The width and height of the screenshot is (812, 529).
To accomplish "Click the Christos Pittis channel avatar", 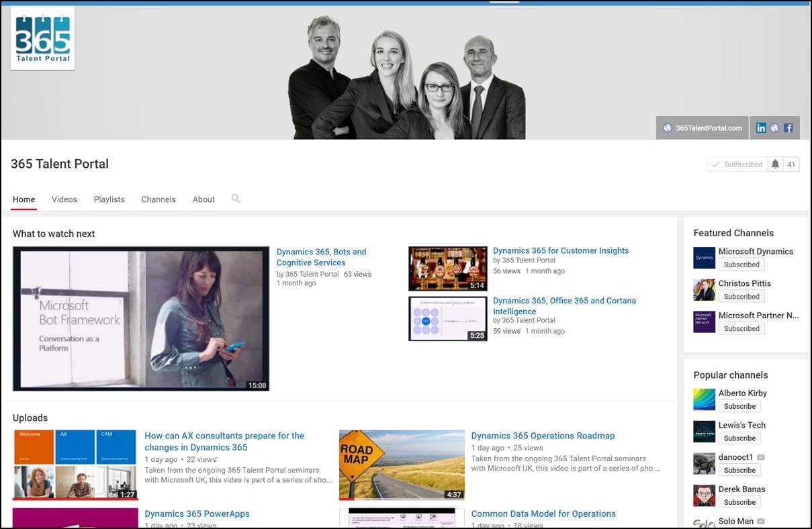I will pos(705,290).
